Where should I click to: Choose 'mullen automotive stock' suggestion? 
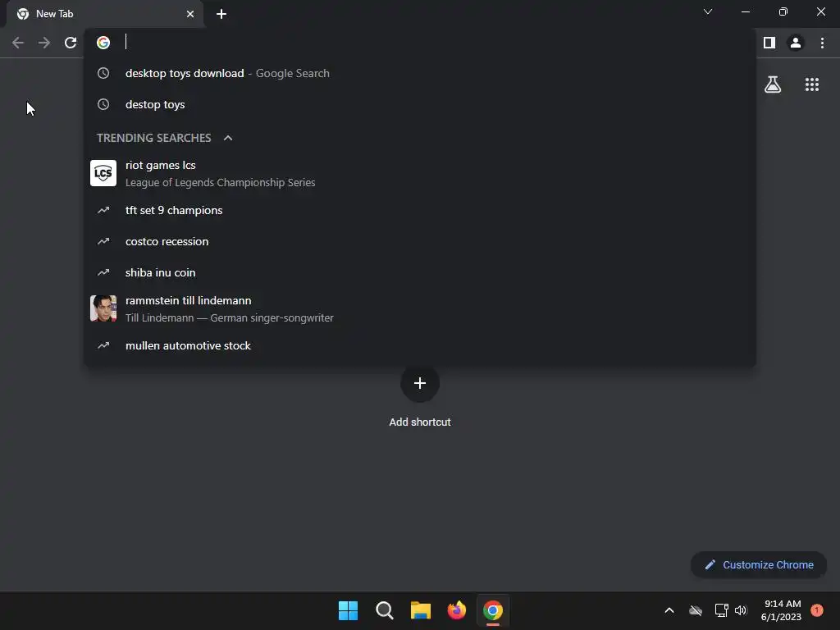tap(420, 345)
